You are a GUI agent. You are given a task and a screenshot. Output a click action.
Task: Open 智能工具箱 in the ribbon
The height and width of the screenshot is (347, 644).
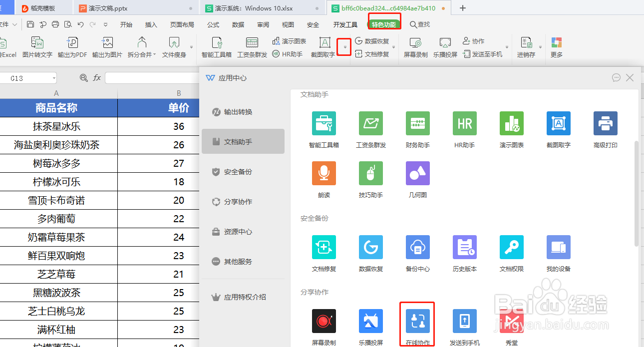[216, 47]
